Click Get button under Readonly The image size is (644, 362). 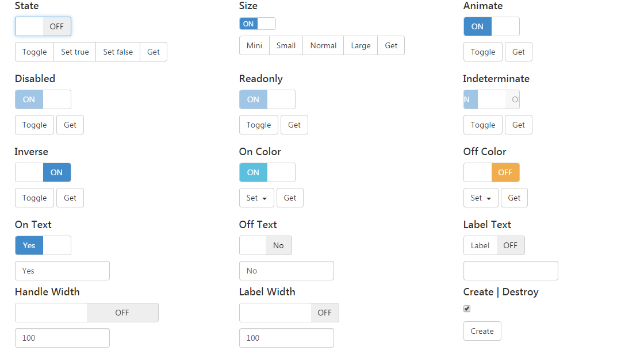[294, 125]
